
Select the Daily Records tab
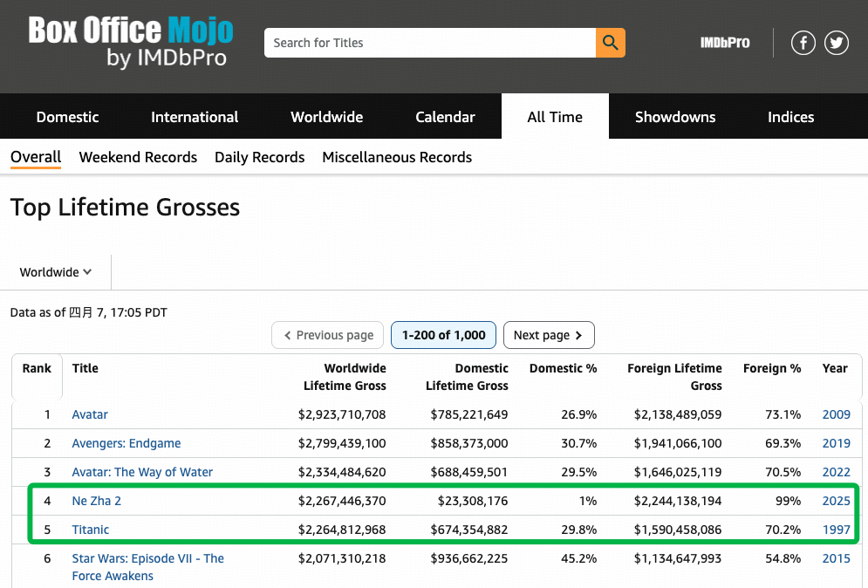tap(259, 157)
